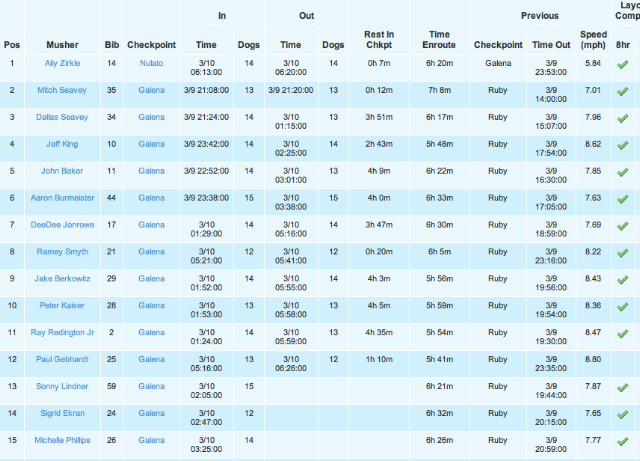Click 8hr layover checkmark for Ray Redington Jr
The height and width of the screenshot is (461, 640).
[x=622, y=334]
